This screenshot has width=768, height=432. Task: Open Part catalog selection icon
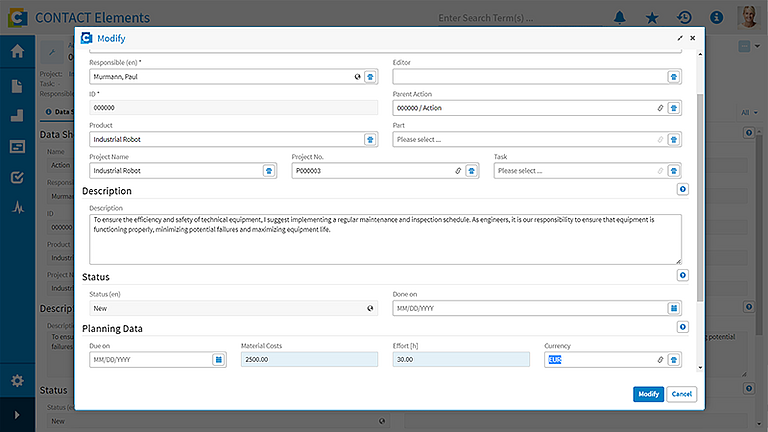click(x=674, y=140)
